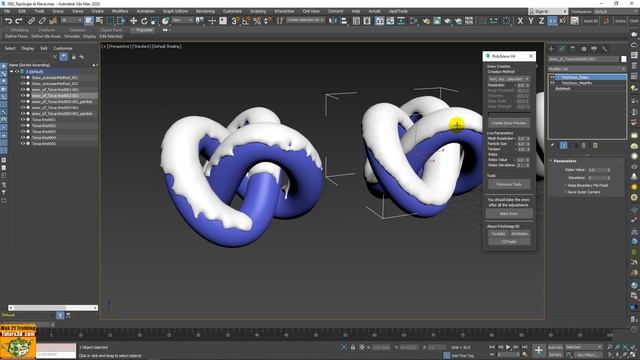Click the Undo arrow icon

point(9,21)
